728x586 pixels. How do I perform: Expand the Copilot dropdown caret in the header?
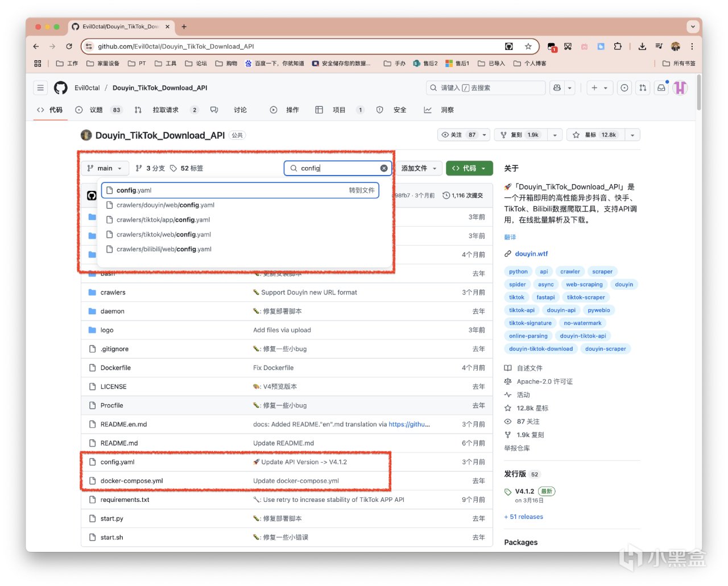point(569,88)
